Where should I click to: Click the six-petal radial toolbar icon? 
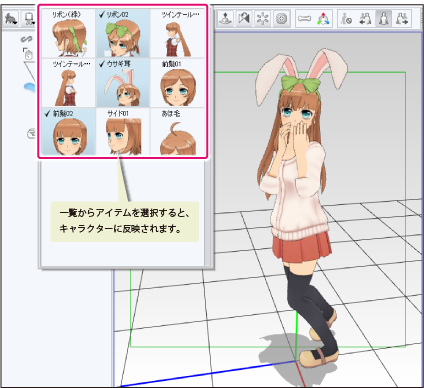[x=263, y=18]
